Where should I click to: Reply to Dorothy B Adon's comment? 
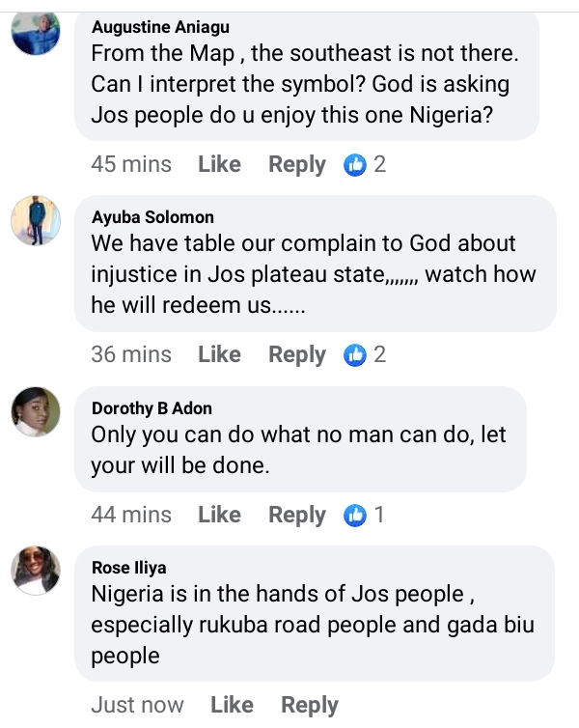coord(296,516)
